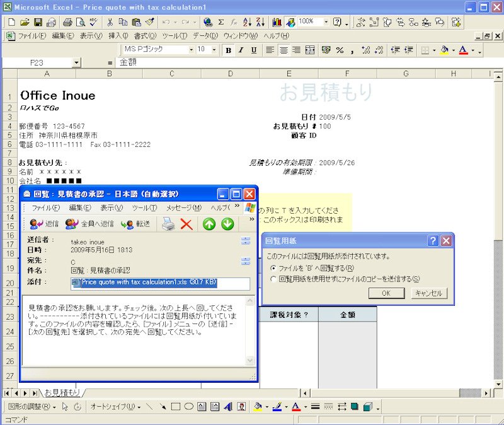The image size is (504, 425).
Task: Click the Cut scissors icon
Action: pos(110,22)
